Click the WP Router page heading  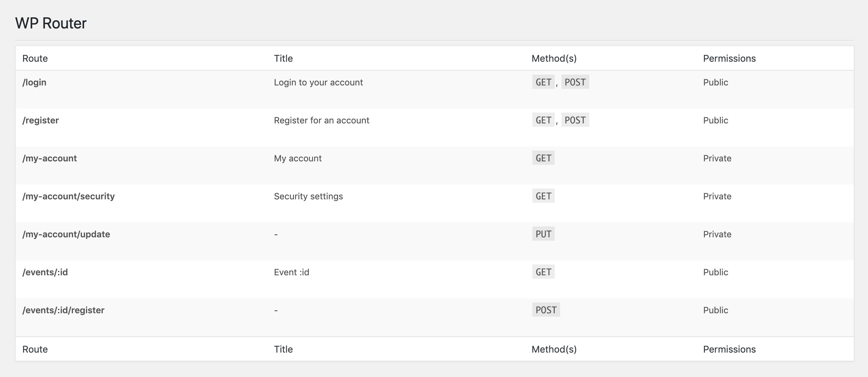coord(51,23)
